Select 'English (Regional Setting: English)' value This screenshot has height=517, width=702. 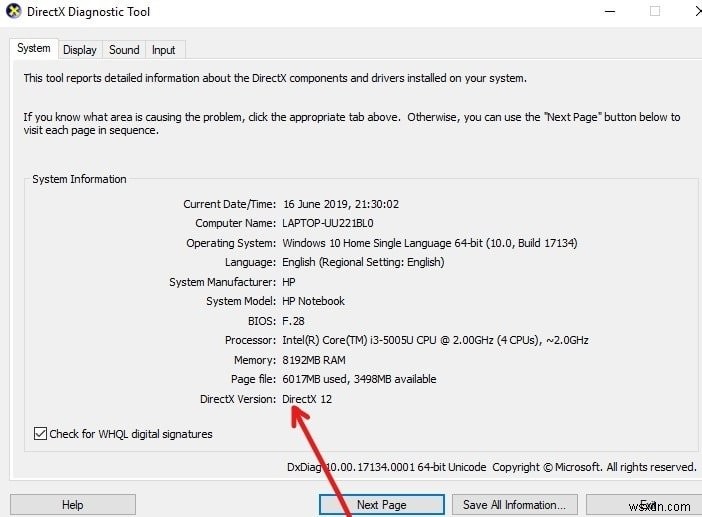point(363,262)
